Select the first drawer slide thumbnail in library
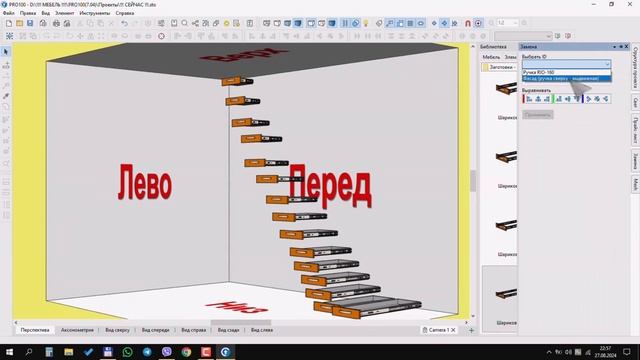640x360 pixels. [506, 88]
